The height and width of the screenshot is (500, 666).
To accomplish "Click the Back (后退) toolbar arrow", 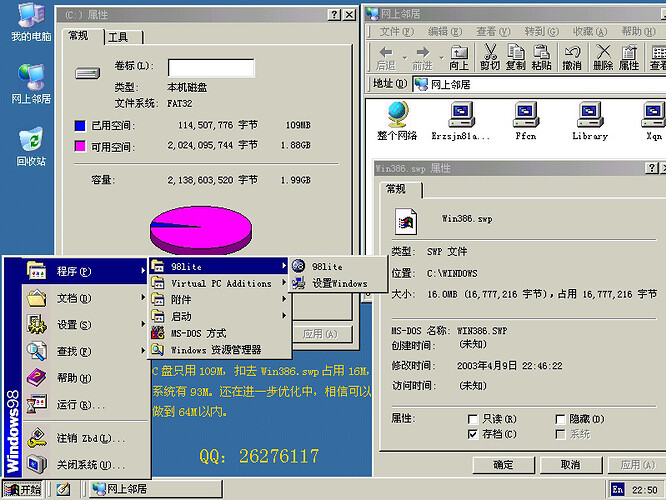I will [x=386, y=58].
